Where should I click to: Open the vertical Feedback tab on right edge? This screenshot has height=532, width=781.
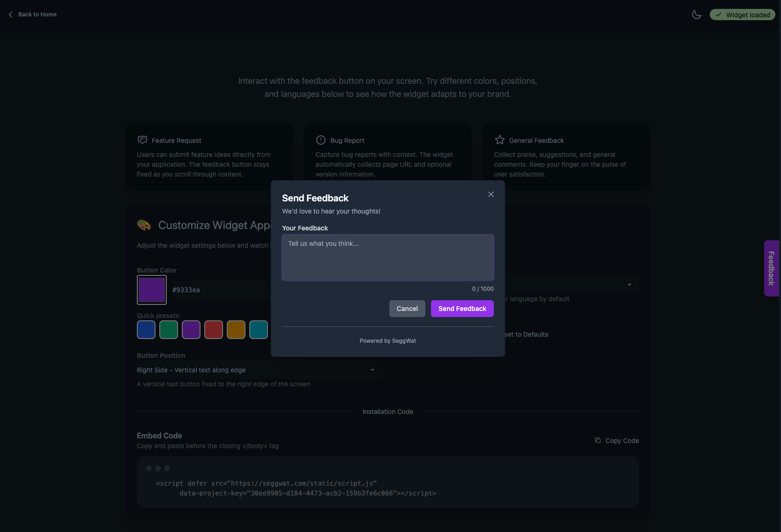click(771, 268)
